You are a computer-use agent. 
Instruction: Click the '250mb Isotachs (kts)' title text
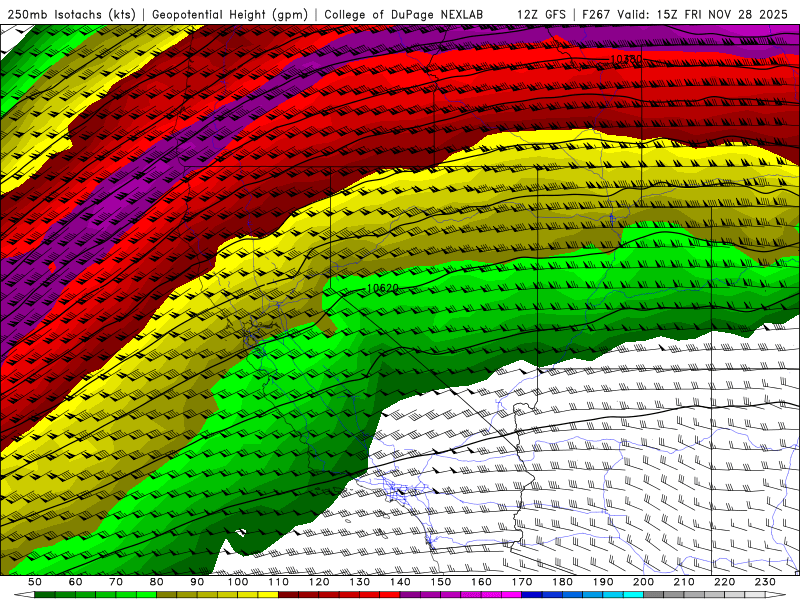(71, 15)
